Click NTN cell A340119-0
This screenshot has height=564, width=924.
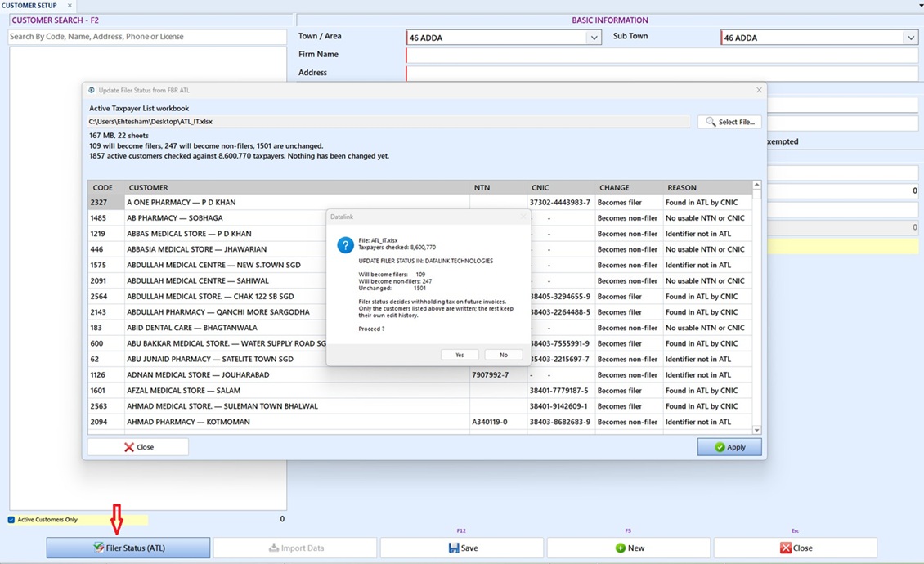[x=498, y=422]
